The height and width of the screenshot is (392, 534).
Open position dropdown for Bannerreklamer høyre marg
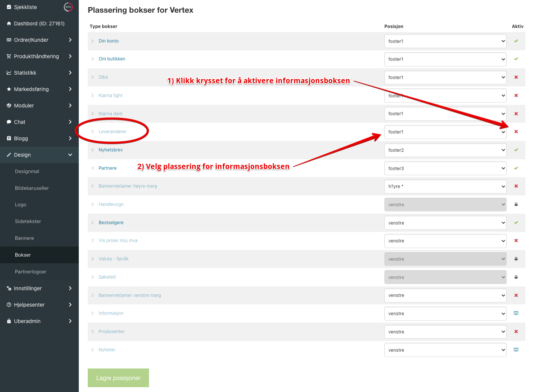point(445,186)
